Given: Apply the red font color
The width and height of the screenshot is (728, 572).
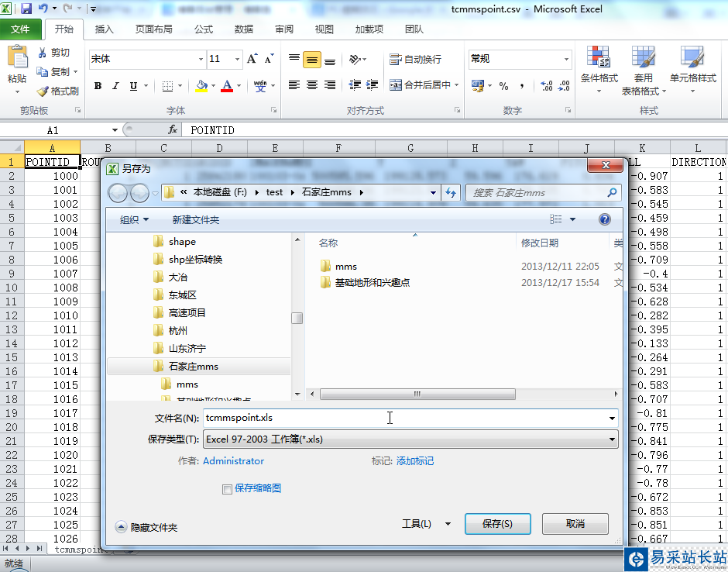Looking at the screenshot, I should 227,85.
